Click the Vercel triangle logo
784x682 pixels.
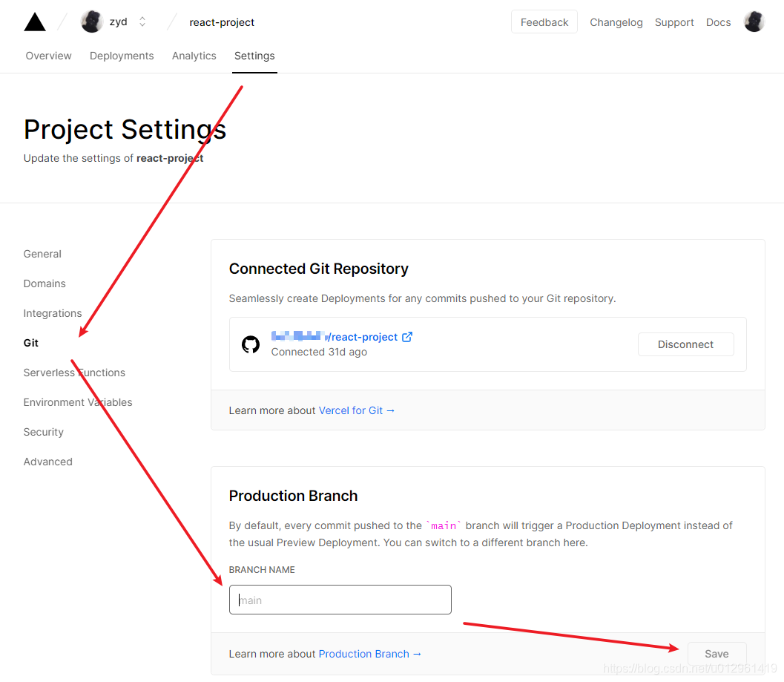pyautogui.click(x=35, y=22)
